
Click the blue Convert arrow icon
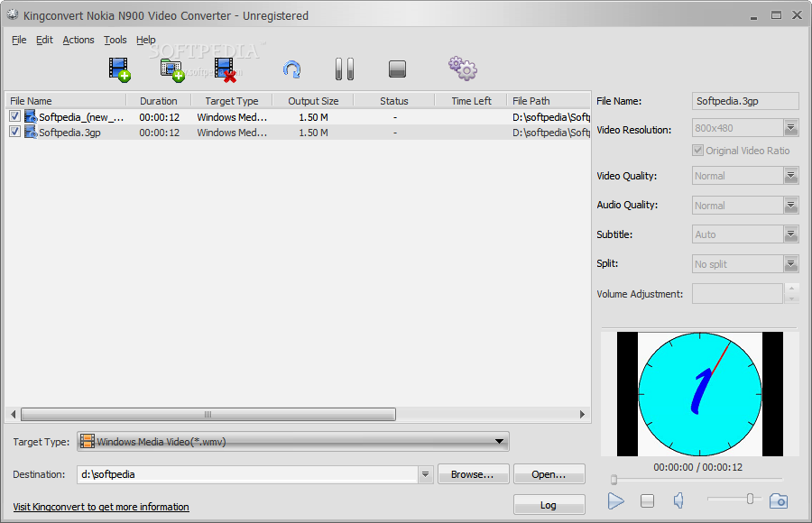pos(292,69)
